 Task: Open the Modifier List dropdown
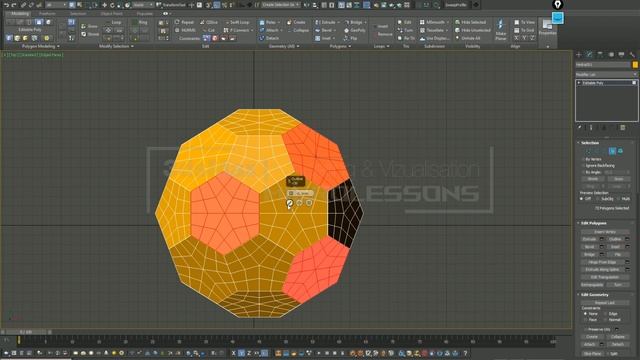pos(606,74)
